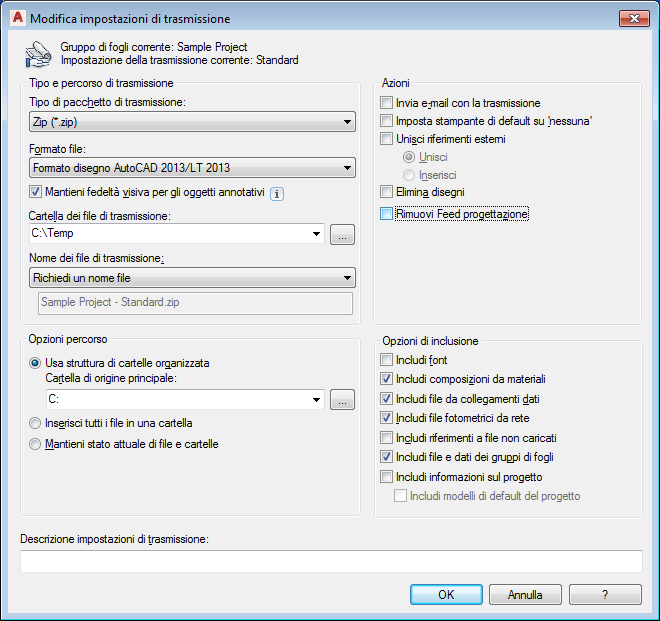Click browse button next to C:\Temp folder
Viewport: 660px width, 621px height.
click(342, 236)
